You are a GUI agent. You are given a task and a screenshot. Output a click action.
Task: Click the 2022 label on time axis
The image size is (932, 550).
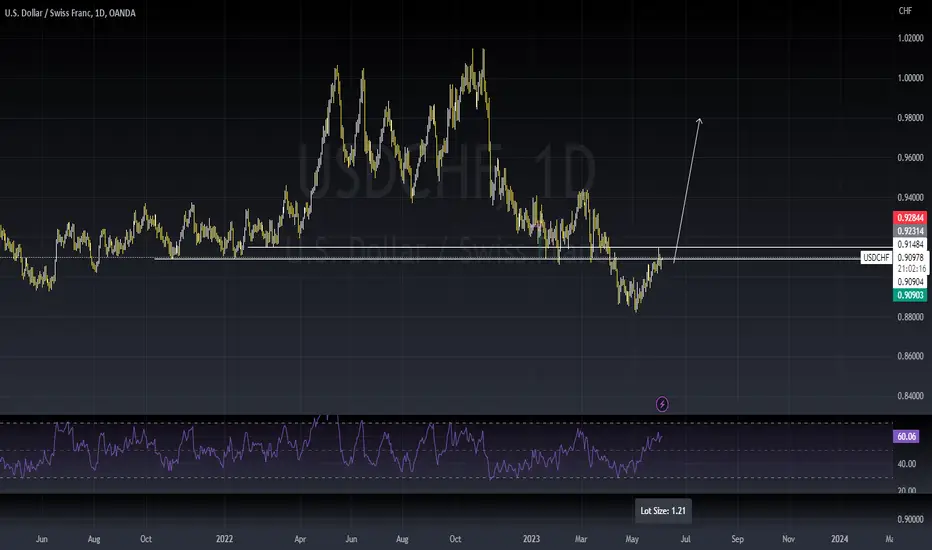[224, 539]
